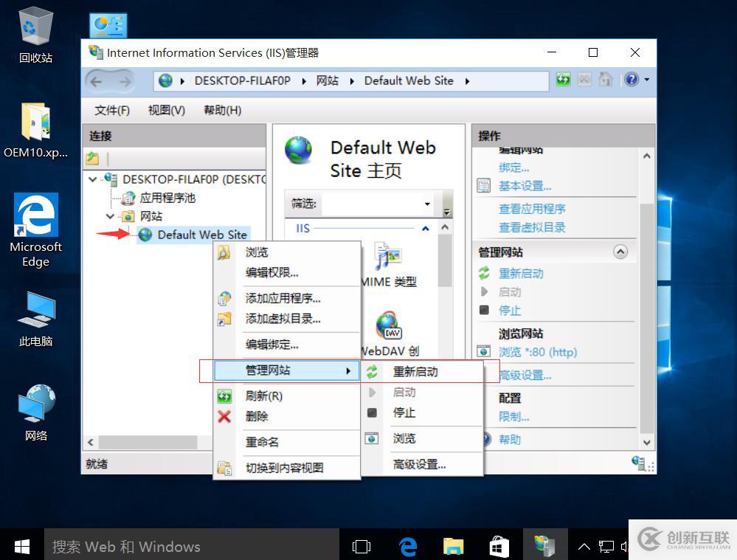
Task: Click the 查看应用程序 link
Action: pyautogui.click(x=532, y=209)
